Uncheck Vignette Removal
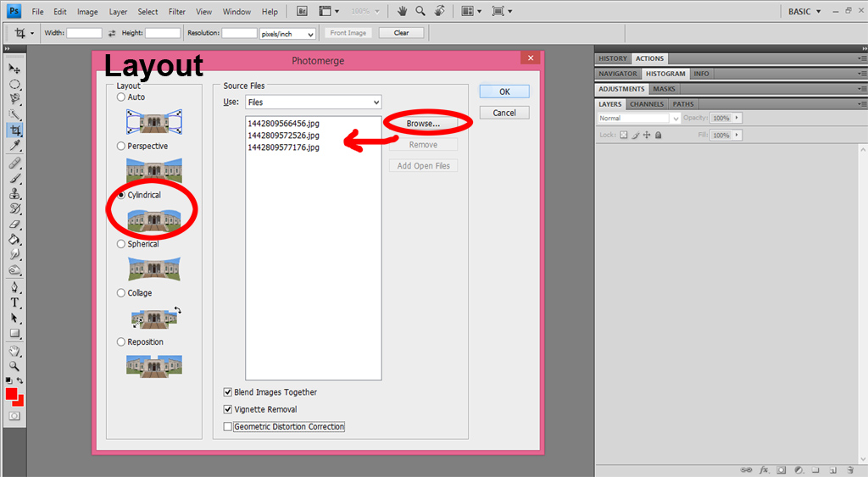868x477 pixels. pos(227,409)
